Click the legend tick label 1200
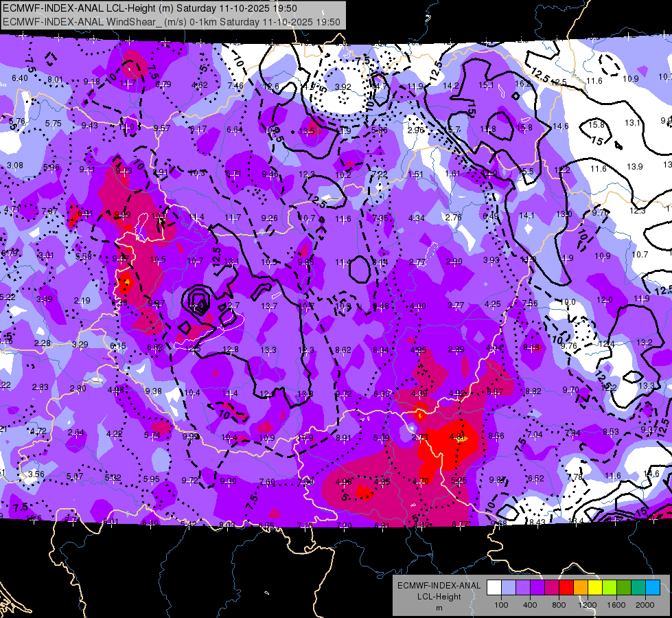Viewport: 672px width, 618px height. click(x=587, y=605)
